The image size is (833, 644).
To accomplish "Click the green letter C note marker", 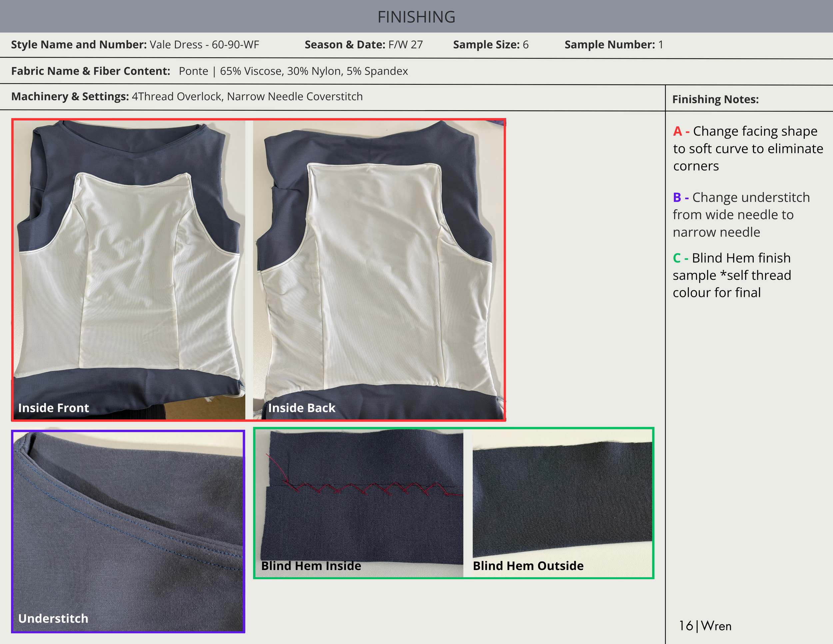I will point(677,258).
